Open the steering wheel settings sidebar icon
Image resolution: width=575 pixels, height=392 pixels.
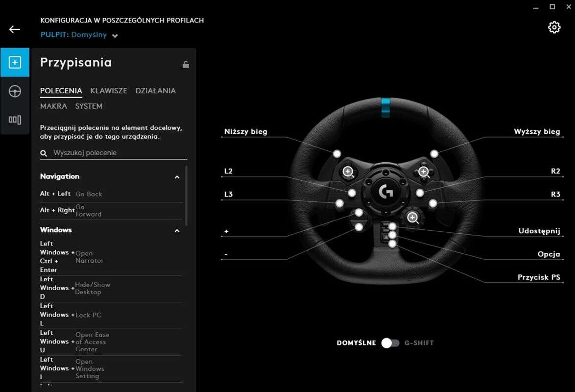(15, 91)
